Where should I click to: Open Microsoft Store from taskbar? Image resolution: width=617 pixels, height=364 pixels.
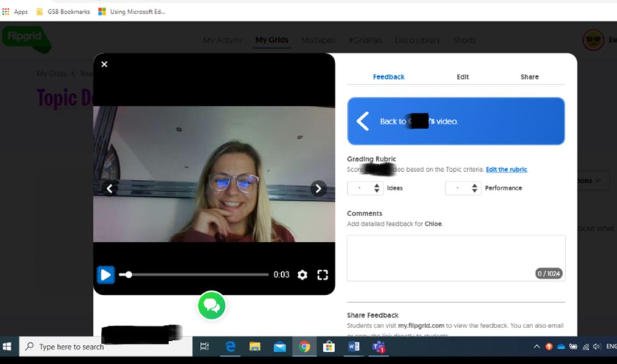tap(329, 346)
